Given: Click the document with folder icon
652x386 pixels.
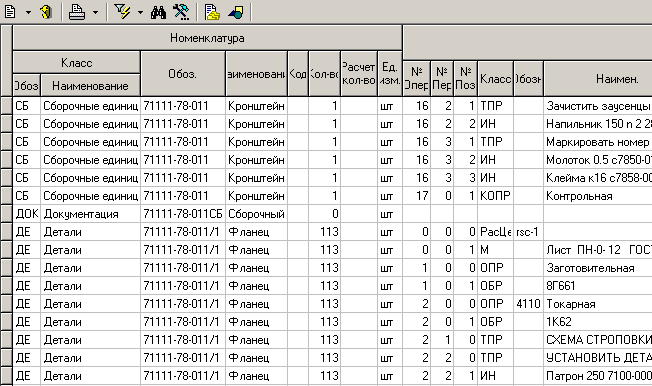Looking at the screenshot, I should coord(212,12).
